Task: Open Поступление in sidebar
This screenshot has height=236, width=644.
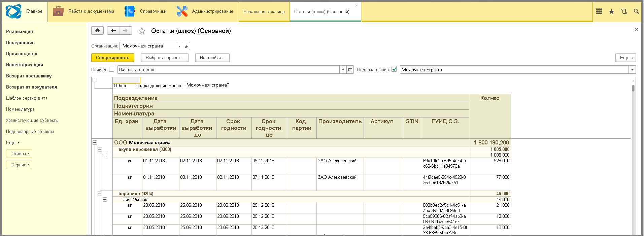Action: (x=20, y=42)
